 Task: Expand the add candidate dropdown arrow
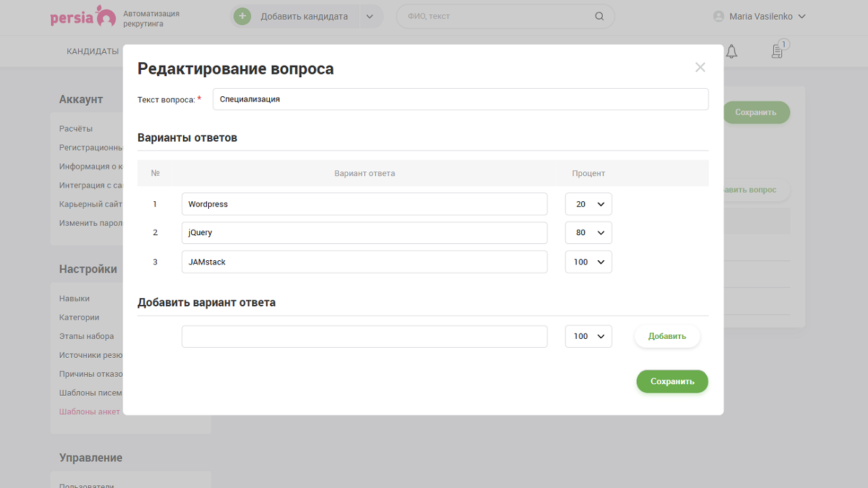click(370, 16)
